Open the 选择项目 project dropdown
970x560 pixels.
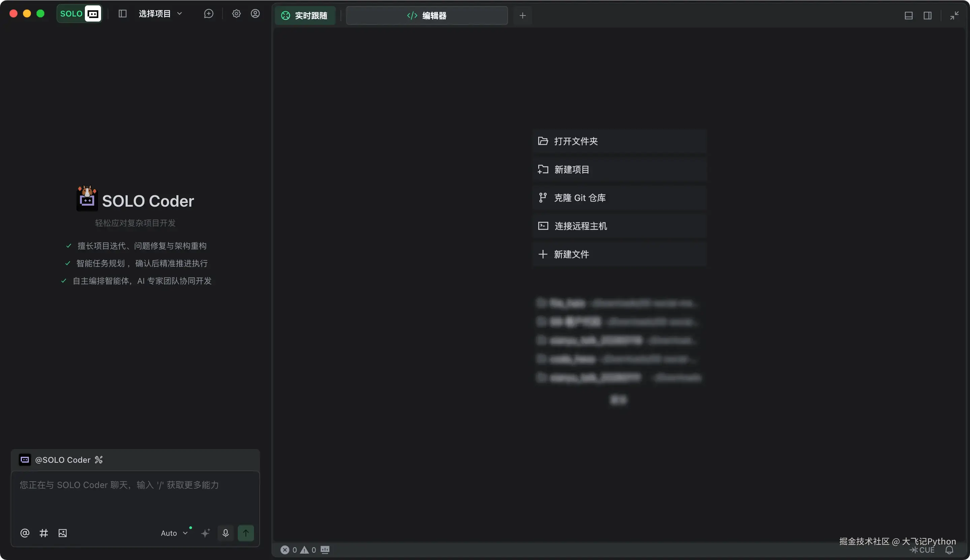(x=160, y=14)
